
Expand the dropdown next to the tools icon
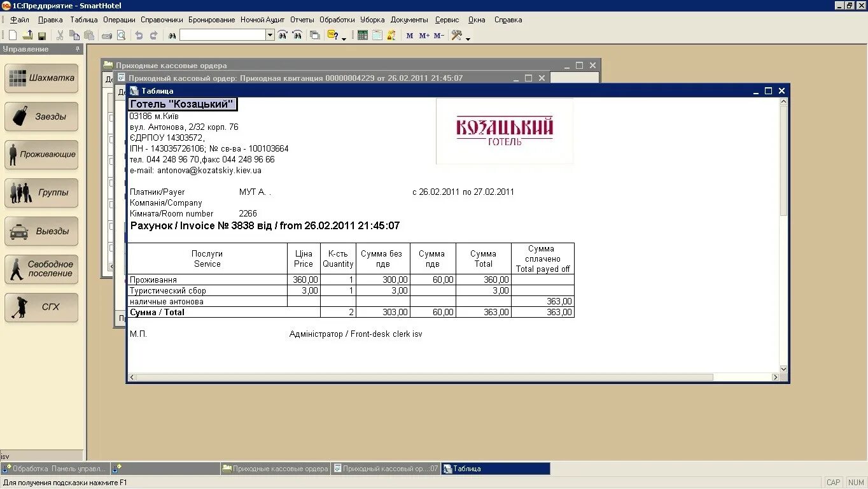click(x=468, y=38)
